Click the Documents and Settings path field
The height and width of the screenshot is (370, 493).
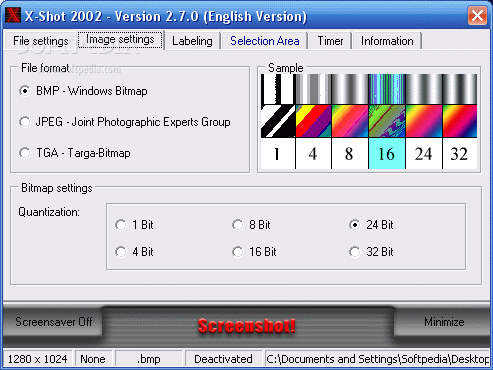(x=377, y=359)
